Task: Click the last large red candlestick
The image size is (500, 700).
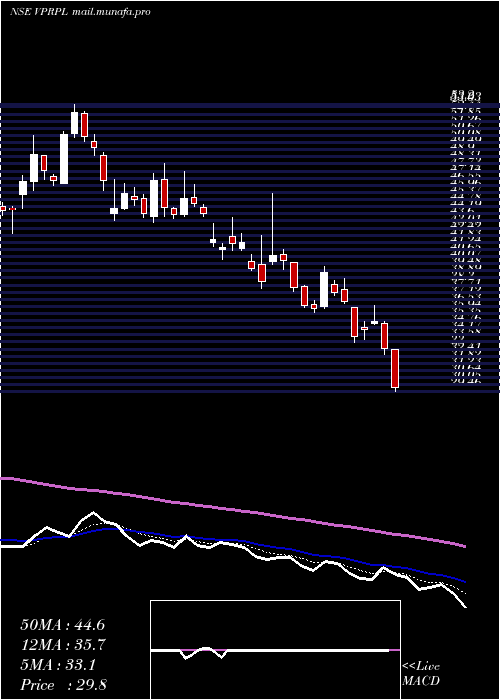Action: tap(395, 368)
